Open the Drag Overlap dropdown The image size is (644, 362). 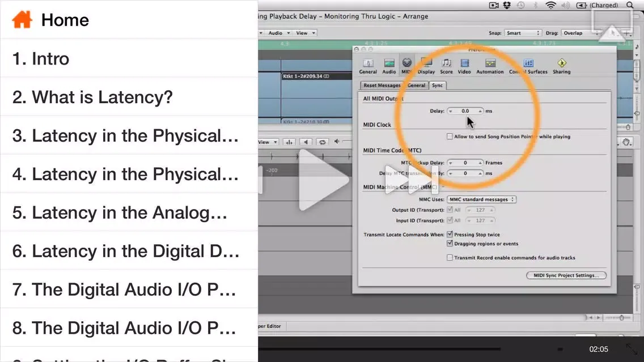(x=581, y=33)
